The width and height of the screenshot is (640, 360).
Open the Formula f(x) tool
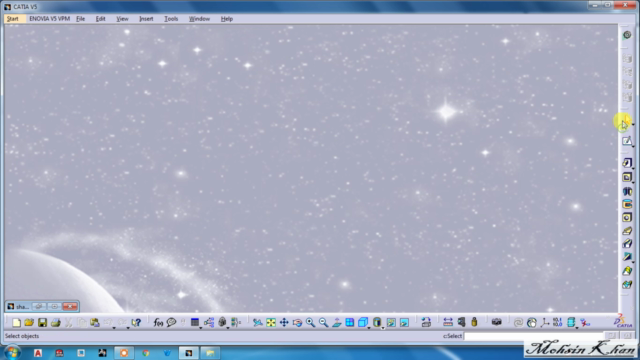pyautogui.click(x=158, y=322)
